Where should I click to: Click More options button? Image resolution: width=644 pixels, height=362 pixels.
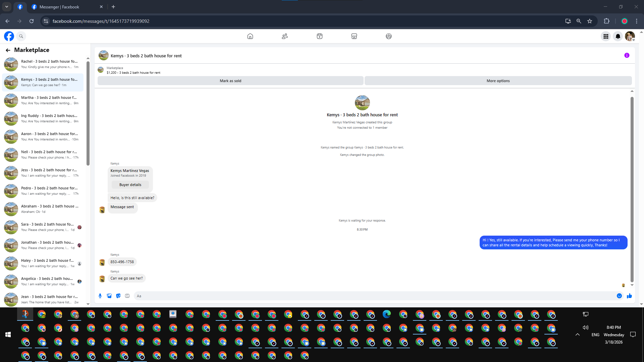pos(498,81)
